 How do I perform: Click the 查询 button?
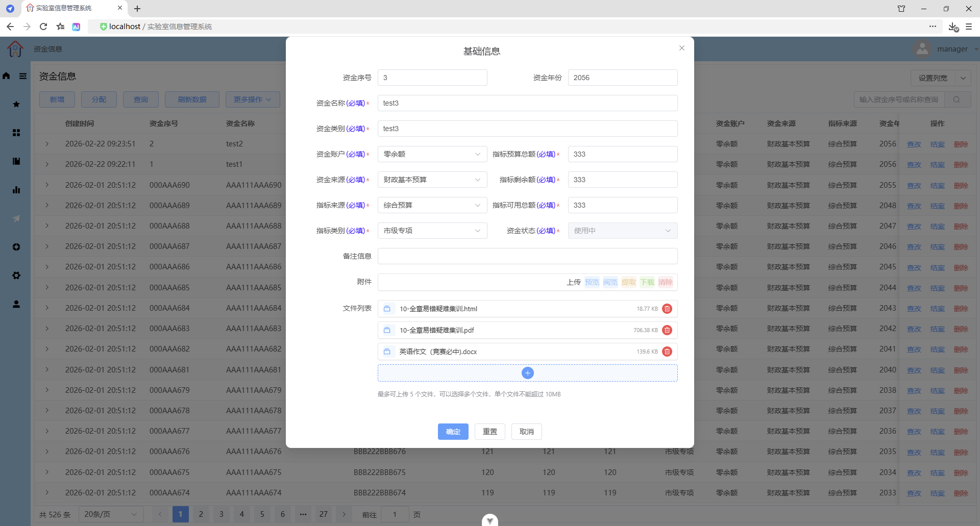click(x=141, y=99)
